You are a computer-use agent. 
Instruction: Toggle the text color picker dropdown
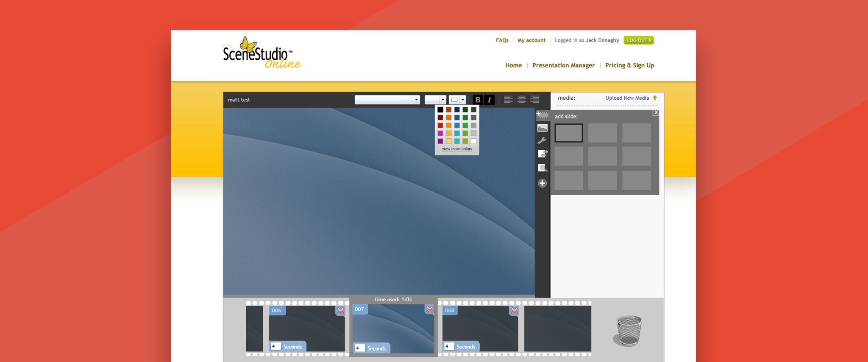(457, 100)
